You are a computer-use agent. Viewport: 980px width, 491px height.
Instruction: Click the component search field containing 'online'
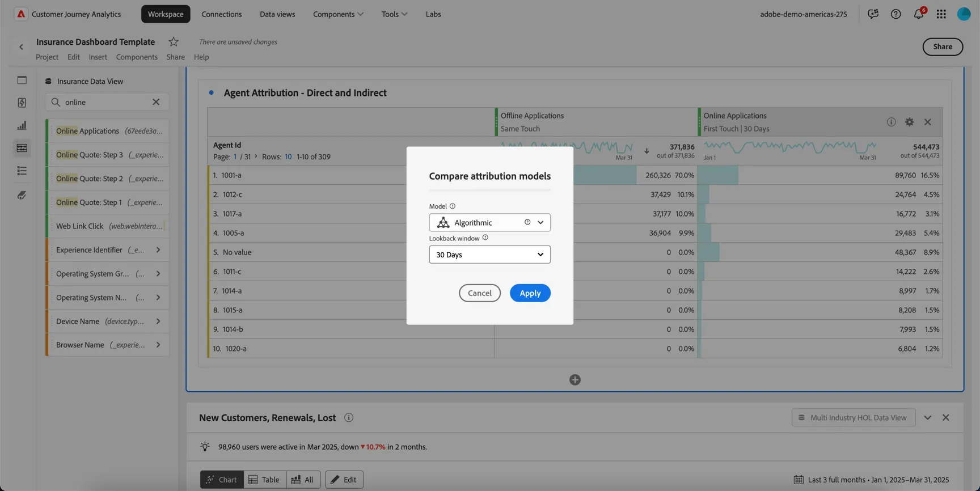click(107, 102)
